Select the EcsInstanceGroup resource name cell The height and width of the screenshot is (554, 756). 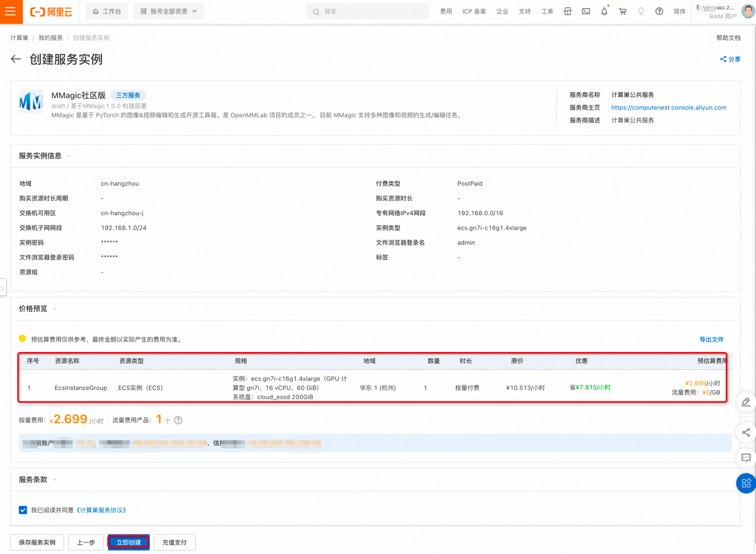click(x=81, y=388)
